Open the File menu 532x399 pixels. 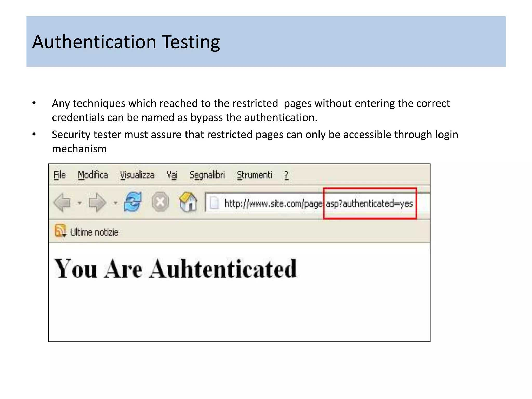[x=59, y=175]
